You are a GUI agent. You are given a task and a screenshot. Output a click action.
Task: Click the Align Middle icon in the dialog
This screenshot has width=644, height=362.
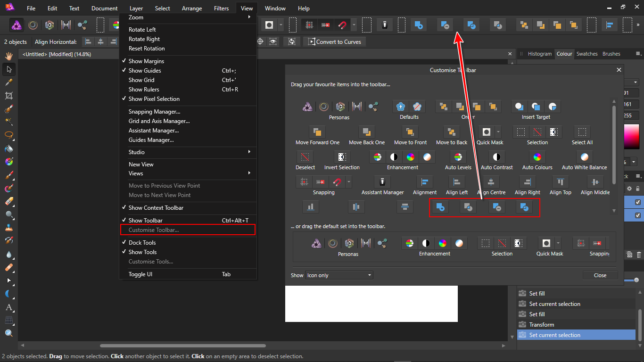595,182
